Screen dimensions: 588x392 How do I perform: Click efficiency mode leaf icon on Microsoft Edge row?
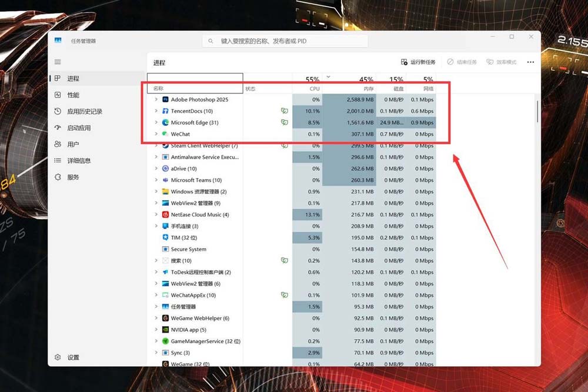click(284, 123)
